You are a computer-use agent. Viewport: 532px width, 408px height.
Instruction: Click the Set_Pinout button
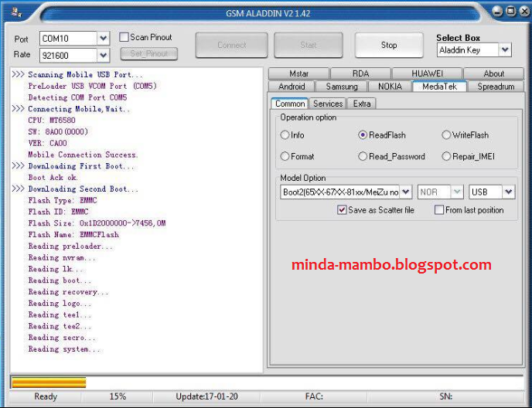149,53
